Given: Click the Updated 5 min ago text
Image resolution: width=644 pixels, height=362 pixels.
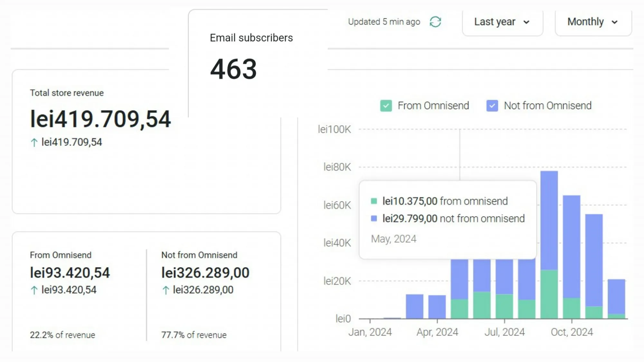Looking at the screenshot, I should 384,22.
